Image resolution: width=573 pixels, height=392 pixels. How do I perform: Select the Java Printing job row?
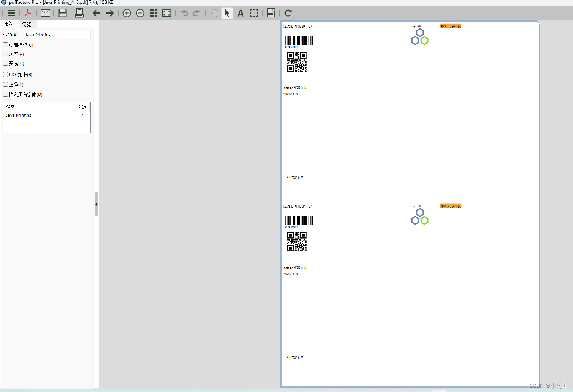pos(47,115)
